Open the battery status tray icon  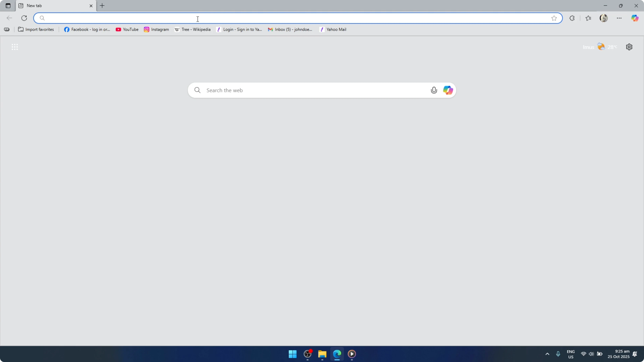coord(600,354)
